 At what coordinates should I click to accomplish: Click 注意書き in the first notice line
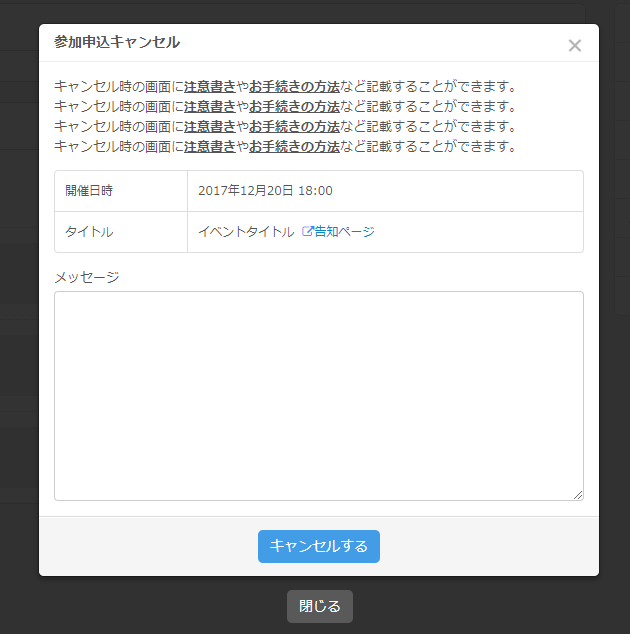point(210,87)
